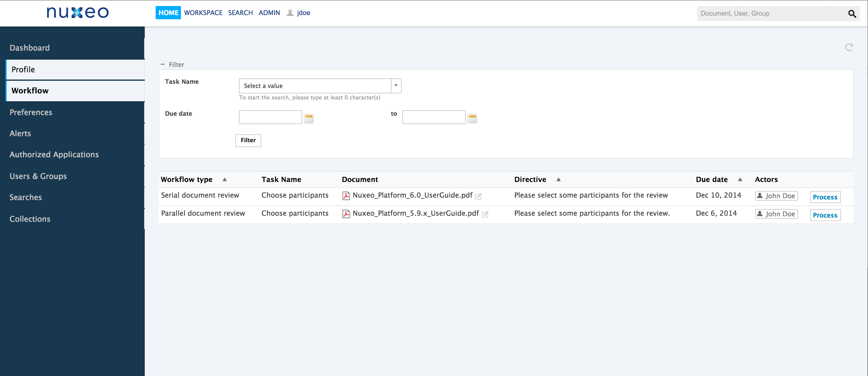The height and width of the screenshot is (376, 868).
Task: Process the Parallel document review task
Action: pyautogui.click(x=825, y=215)
